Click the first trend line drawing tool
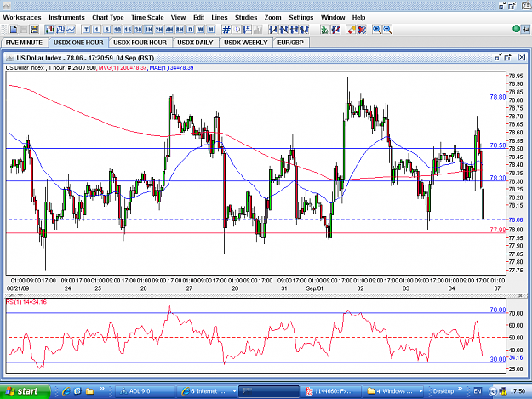 [273, 30]
